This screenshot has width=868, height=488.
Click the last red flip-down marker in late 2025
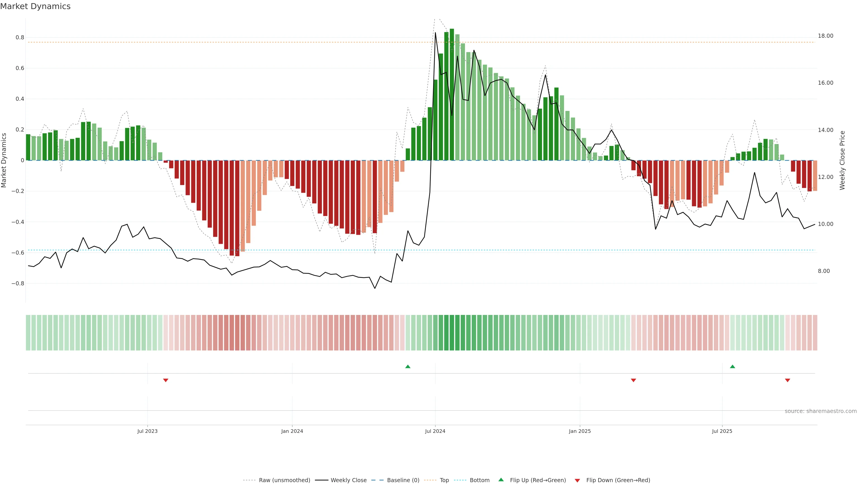point(788,380)
